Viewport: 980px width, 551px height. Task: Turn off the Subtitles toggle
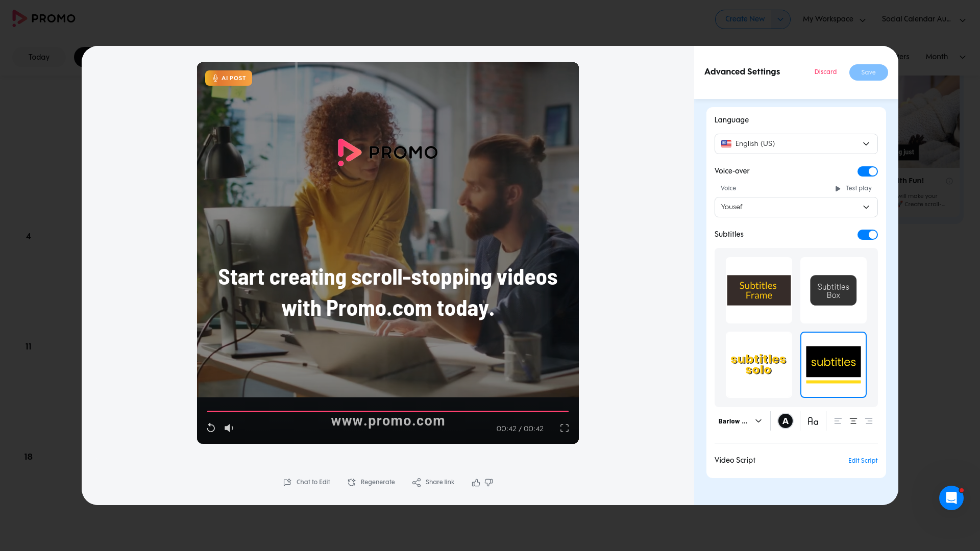[868, 235]
